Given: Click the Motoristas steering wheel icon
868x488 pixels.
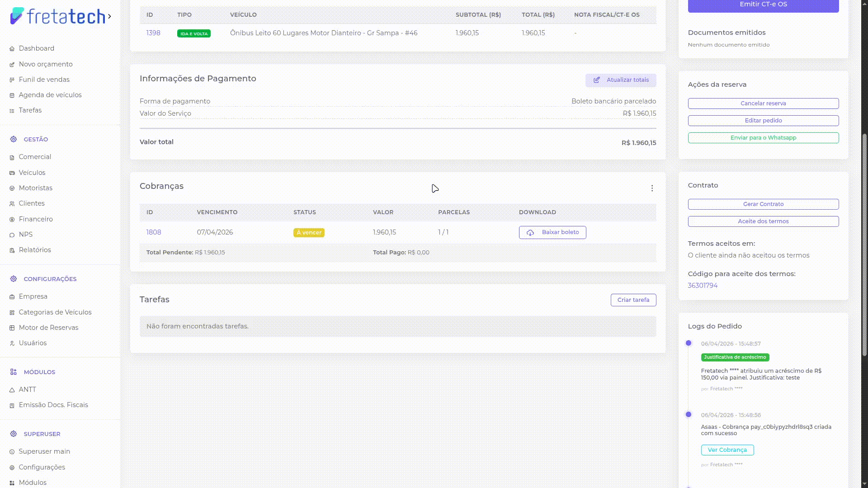Looking at the screenshot, I should click(12, 188).
